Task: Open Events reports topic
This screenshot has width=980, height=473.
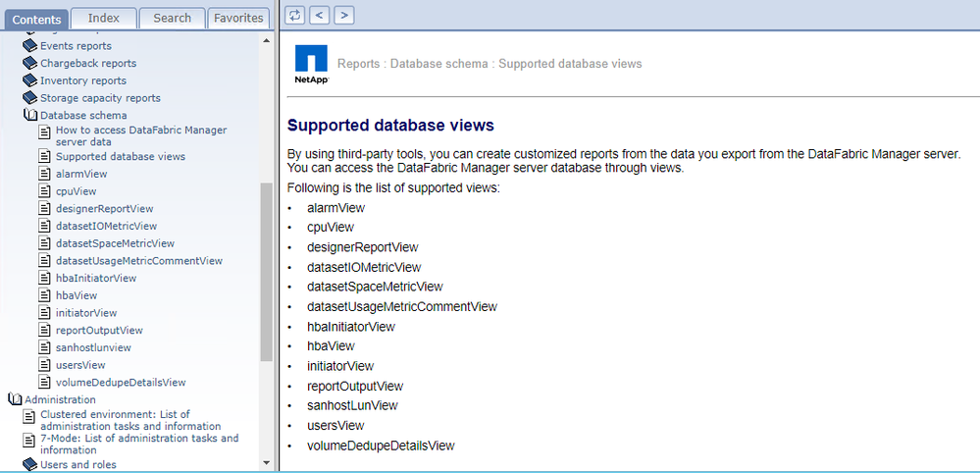Action: click(x=76, y=45)
